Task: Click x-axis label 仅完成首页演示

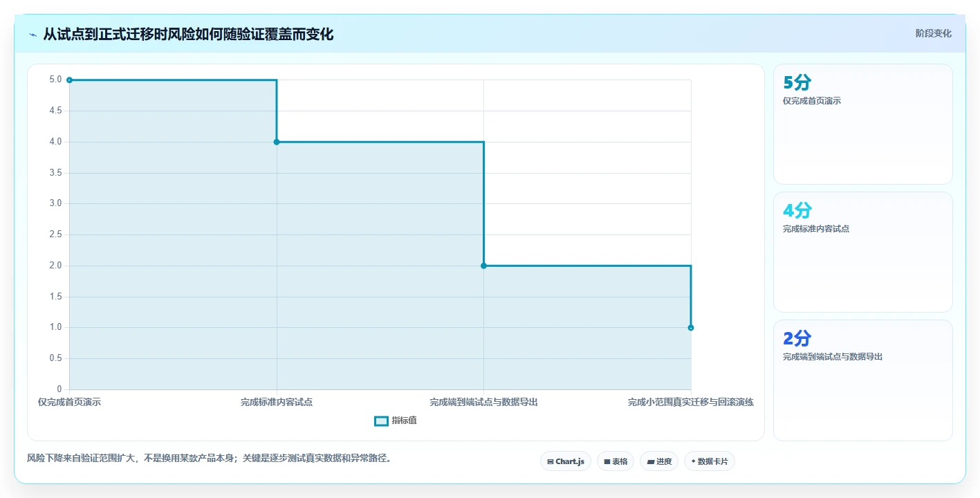Action: [x=69, y=402]
